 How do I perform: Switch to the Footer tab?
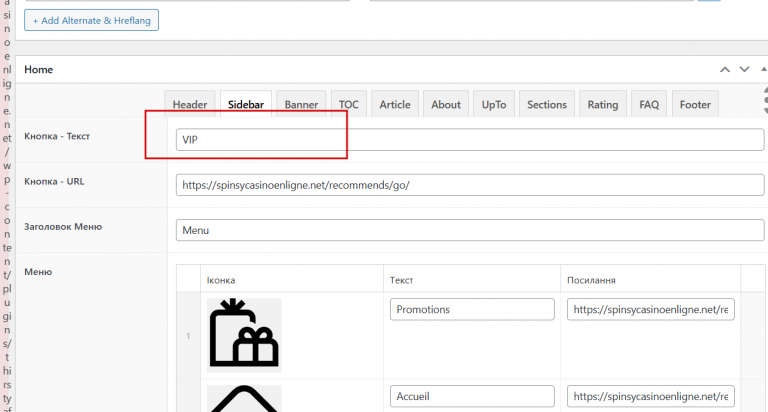pos(695,104)
